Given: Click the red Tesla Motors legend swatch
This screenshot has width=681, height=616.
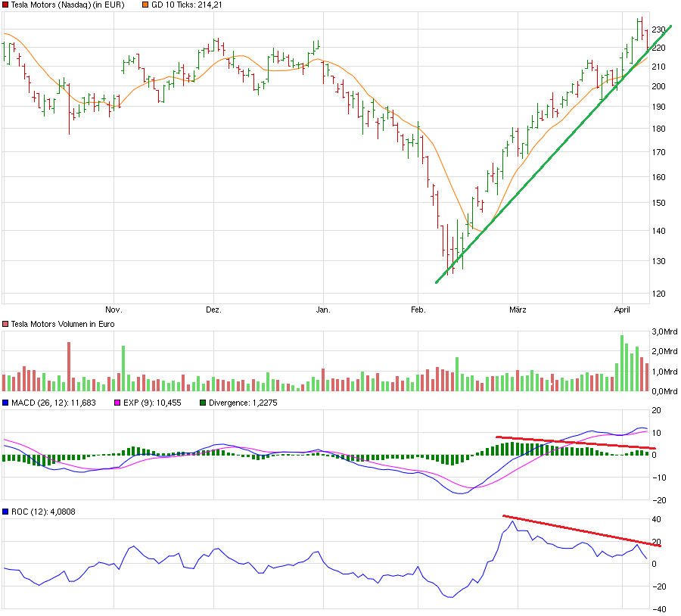Looking at the screenshot, I should (5, 5).
